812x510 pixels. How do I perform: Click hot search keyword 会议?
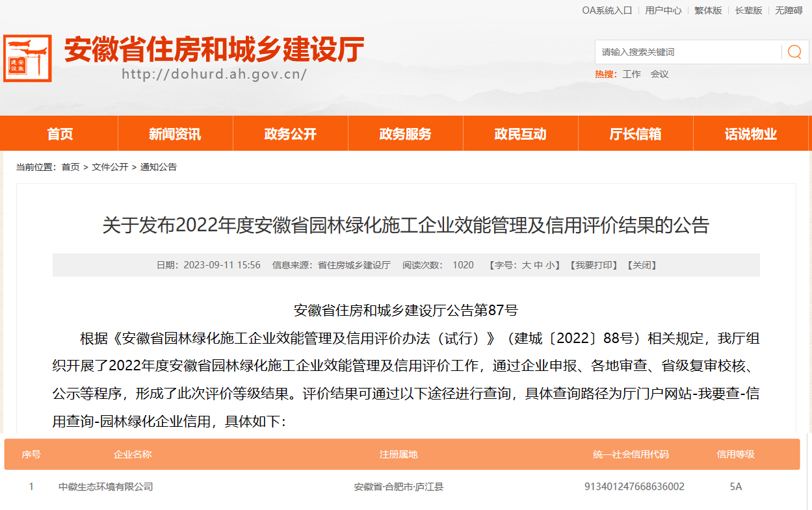click(x=659, y=74)
